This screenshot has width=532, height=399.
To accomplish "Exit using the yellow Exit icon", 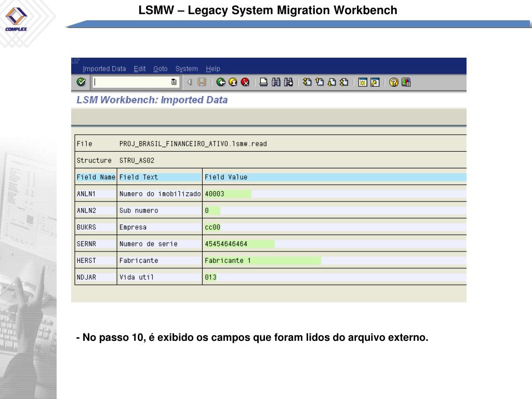I will (x=233, y=82).
